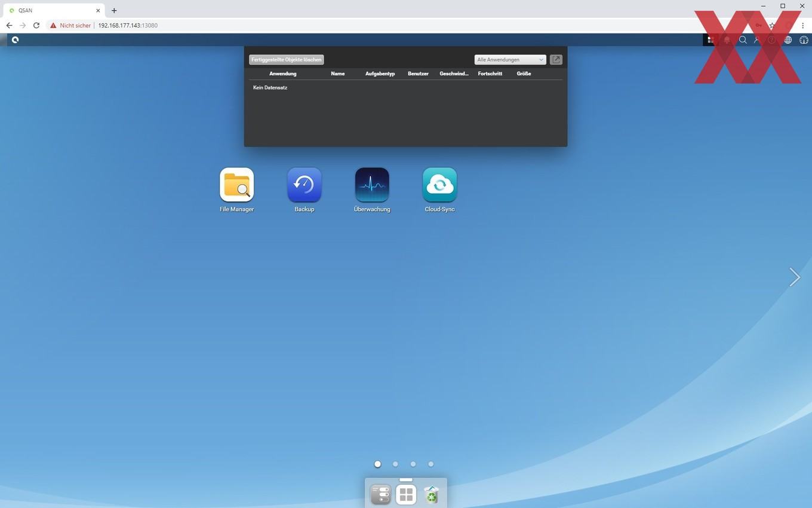The image size is (812, 508).
Task: Close the QSAN browser tab
Action: click(x=98, y=10)
